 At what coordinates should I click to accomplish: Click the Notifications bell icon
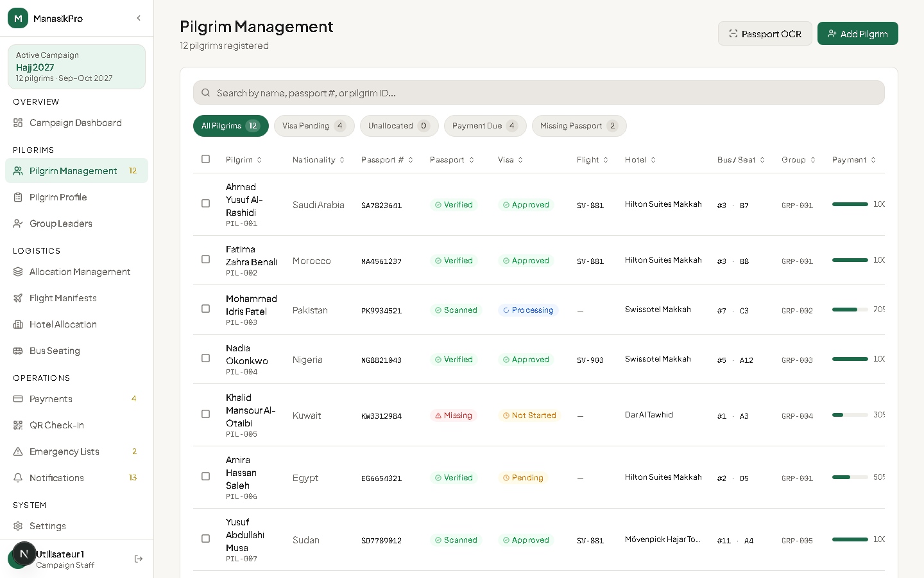[18, 478]
